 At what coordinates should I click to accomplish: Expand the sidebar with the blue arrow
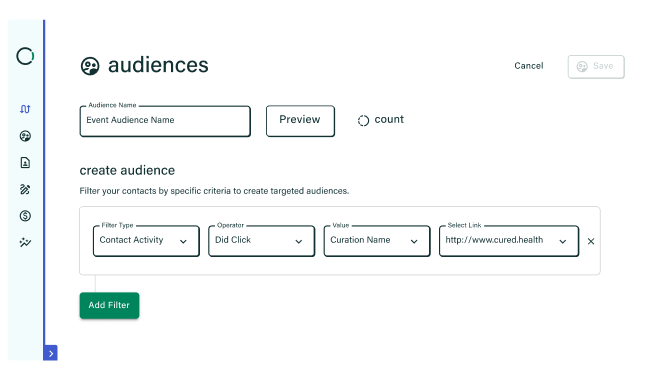(50, 353)
